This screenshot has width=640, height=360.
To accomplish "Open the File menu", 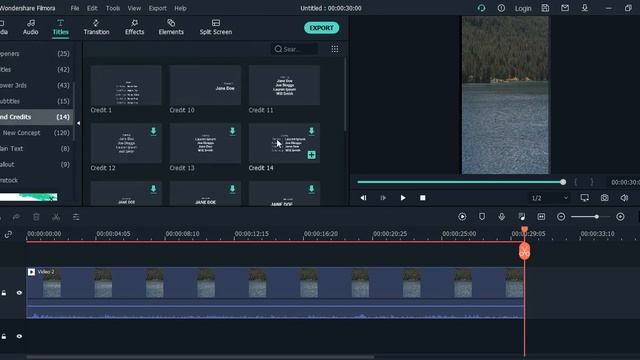I will [x=75, y=8].
